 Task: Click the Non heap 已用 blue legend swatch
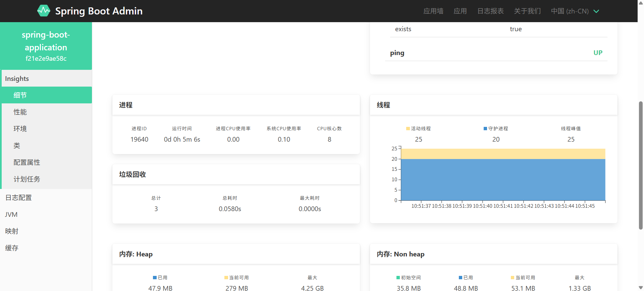[x=461, y=278]
